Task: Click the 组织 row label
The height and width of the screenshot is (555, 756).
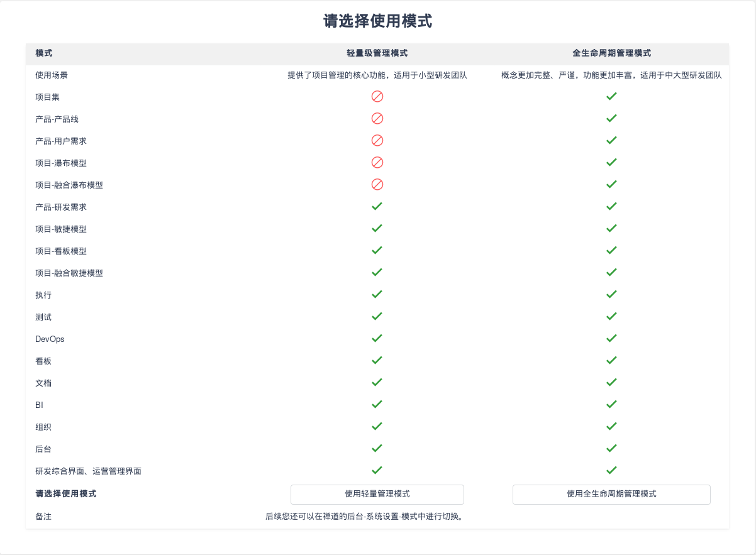Action: click(x=43, y=427)
